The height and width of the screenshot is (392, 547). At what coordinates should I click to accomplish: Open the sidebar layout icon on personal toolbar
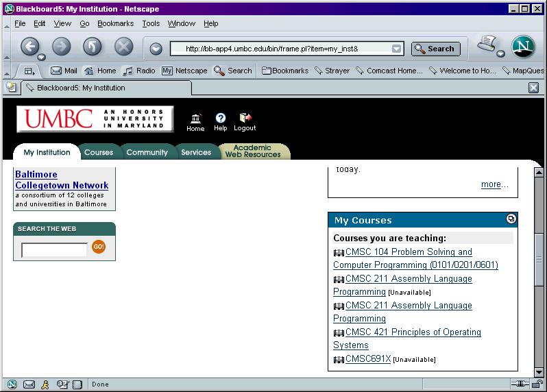pyautogui.click(x=29, y=71)
